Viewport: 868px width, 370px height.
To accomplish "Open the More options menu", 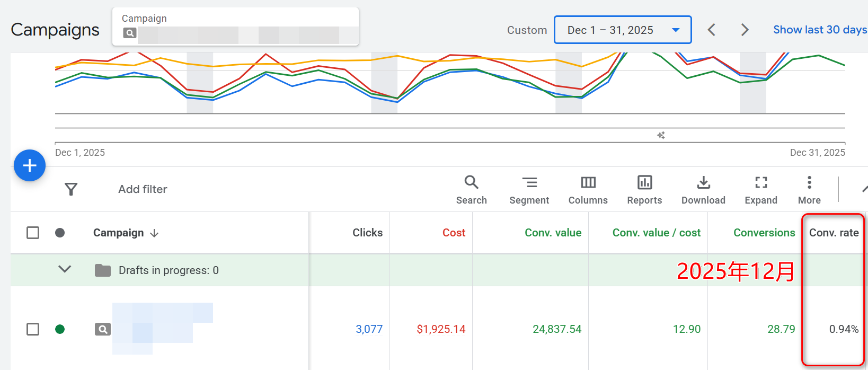I will point(809,190).
